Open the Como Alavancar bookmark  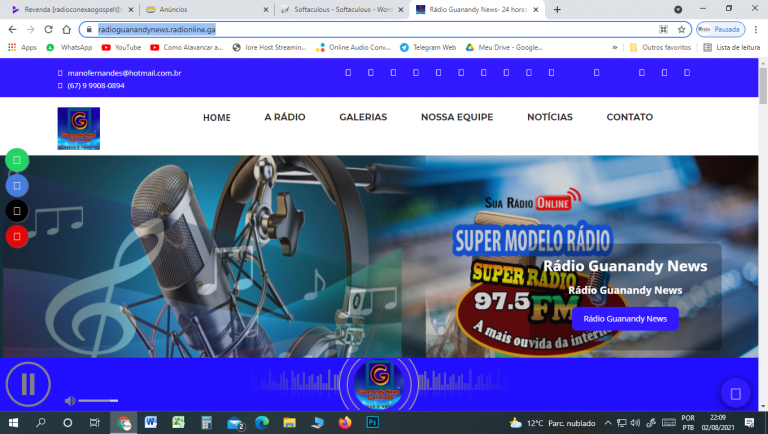pyautogui.click(x=187, y=48)
